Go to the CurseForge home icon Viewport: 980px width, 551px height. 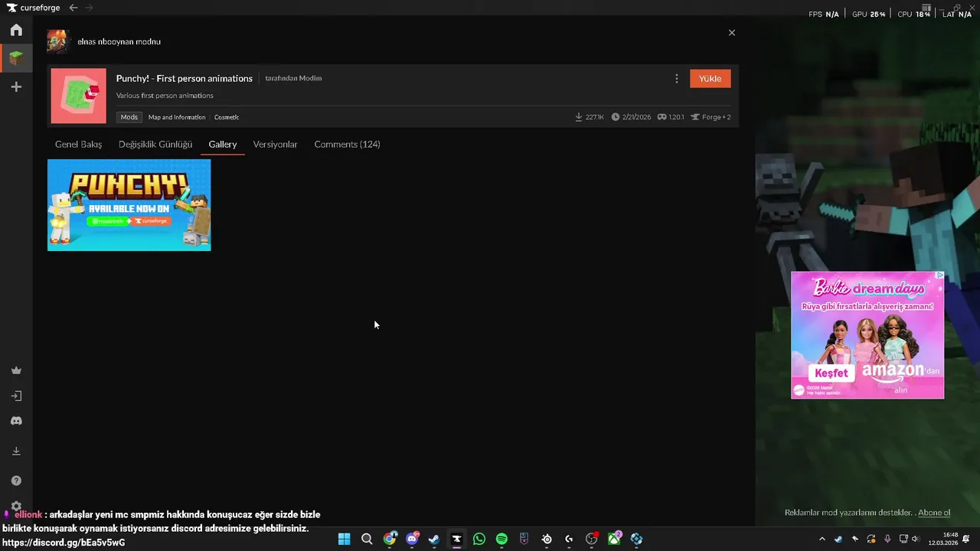pyautogui.click(x=16, y=30)
